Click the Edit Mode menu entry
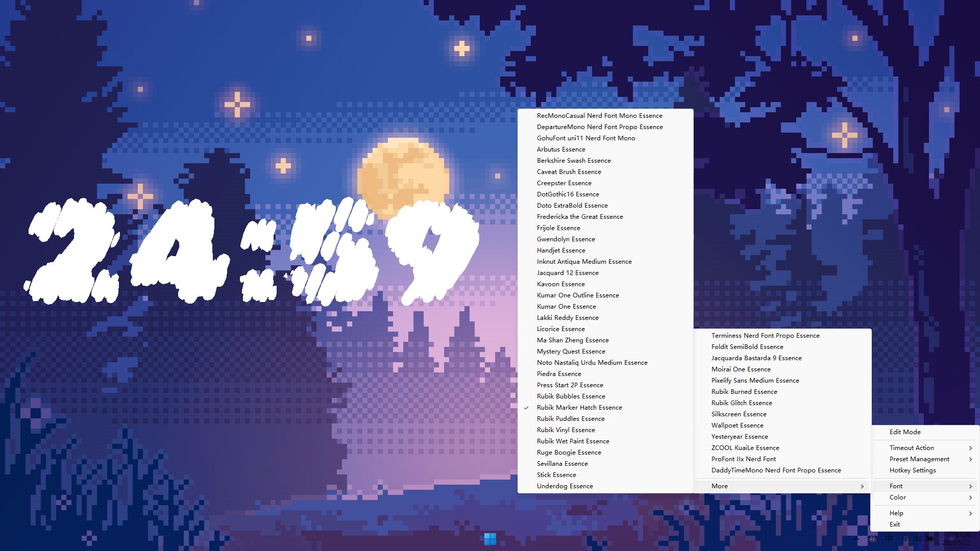 (x=905, y=432)
